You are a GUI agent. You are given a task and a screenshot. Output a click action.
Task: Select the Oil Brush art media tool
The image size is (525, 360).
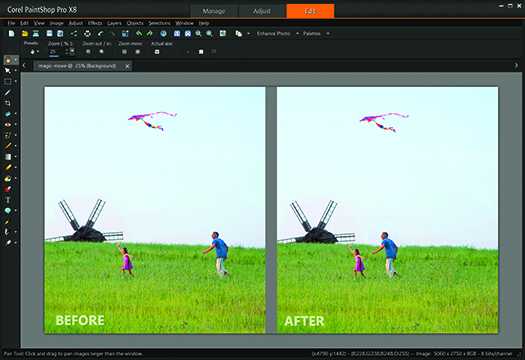[x=8, y=243]
